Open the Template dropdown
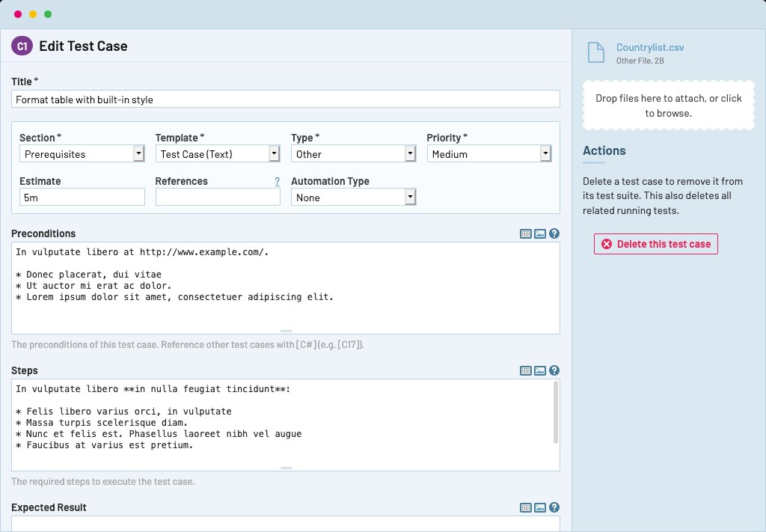 (275, 153)
